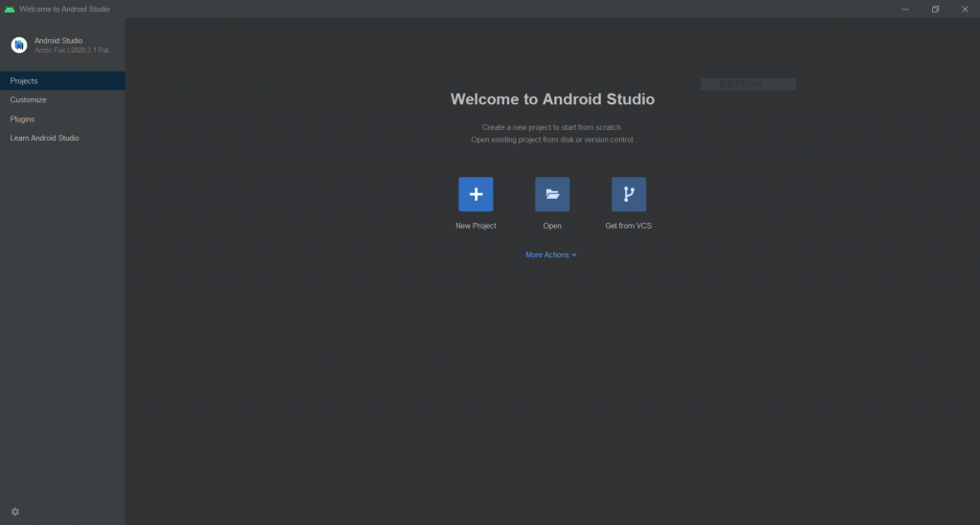Select the Projects tab in sidebar
Image resolution: width=980 pixels, height=525 pixels.
point(62,80)
